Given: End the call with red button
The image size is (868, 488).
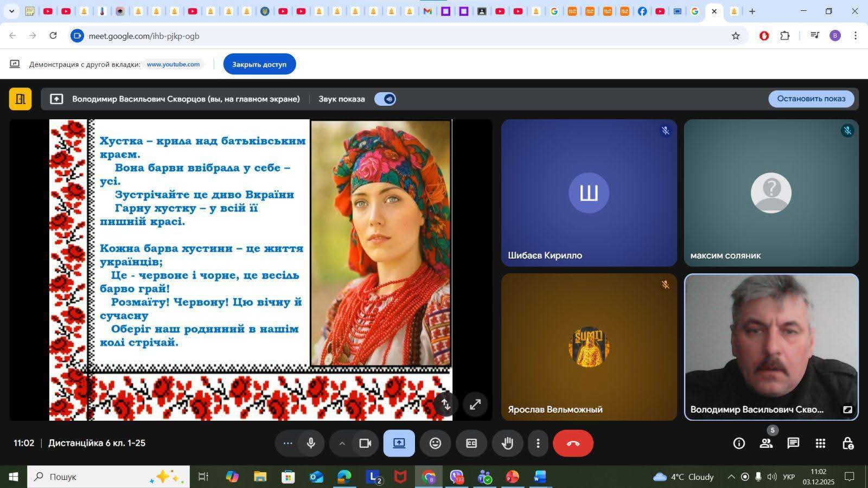Looking at the screenshot, I should point(573,444).
